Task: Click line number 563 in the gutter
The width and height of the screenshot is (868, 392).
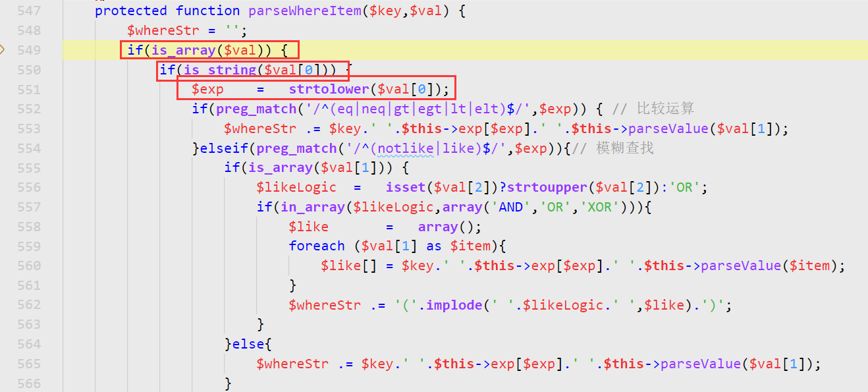Action: click(x=28, y=324)
